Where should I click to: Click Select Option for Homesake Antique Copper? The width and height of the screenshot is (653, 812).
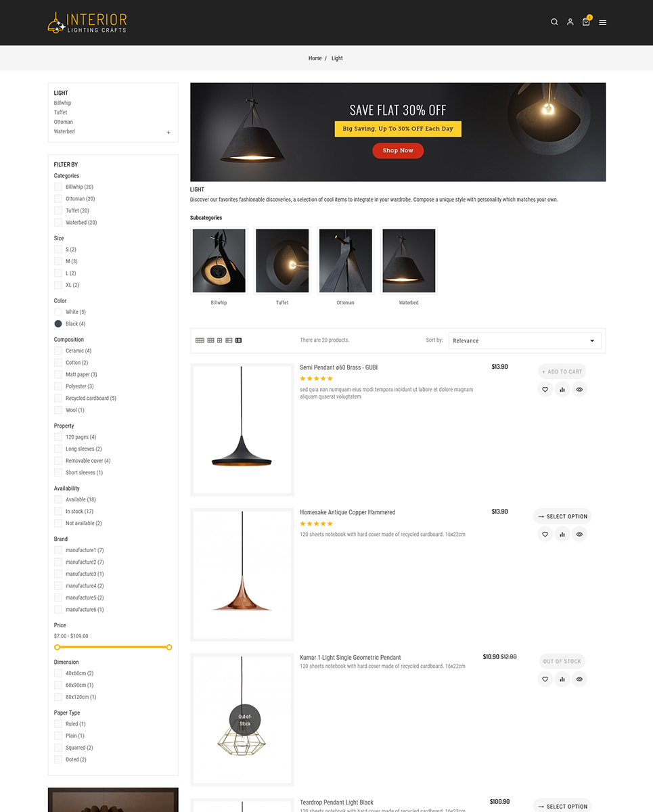click(x=562, y=516)
